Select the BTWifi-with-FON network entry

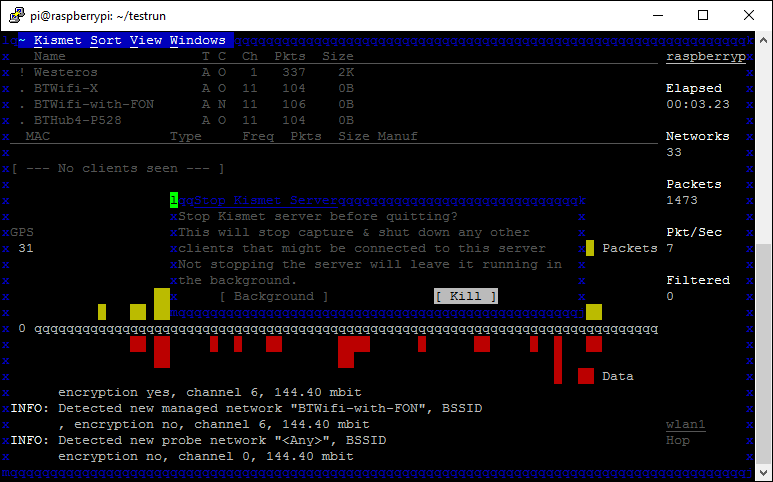click(x=93, y=105)
